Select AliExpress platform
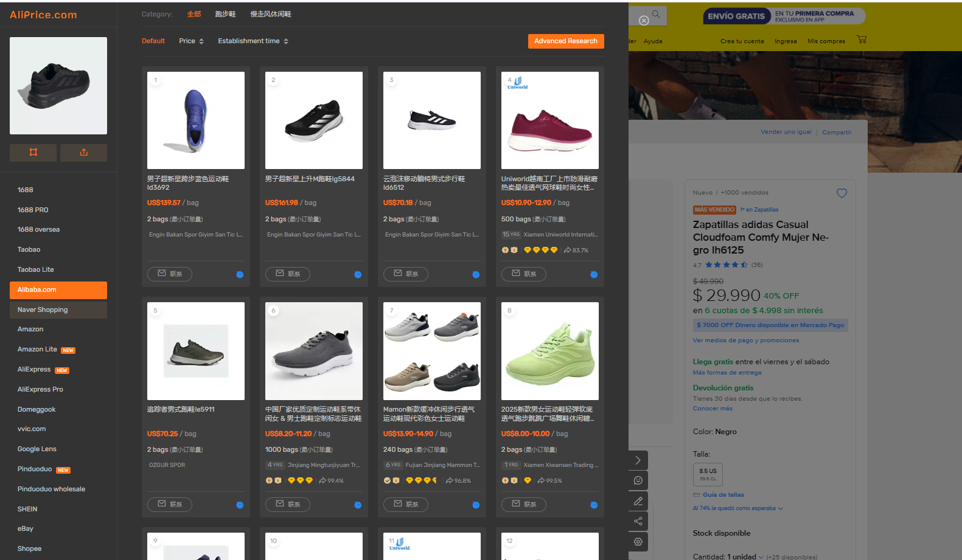 (x=58, y=369)
